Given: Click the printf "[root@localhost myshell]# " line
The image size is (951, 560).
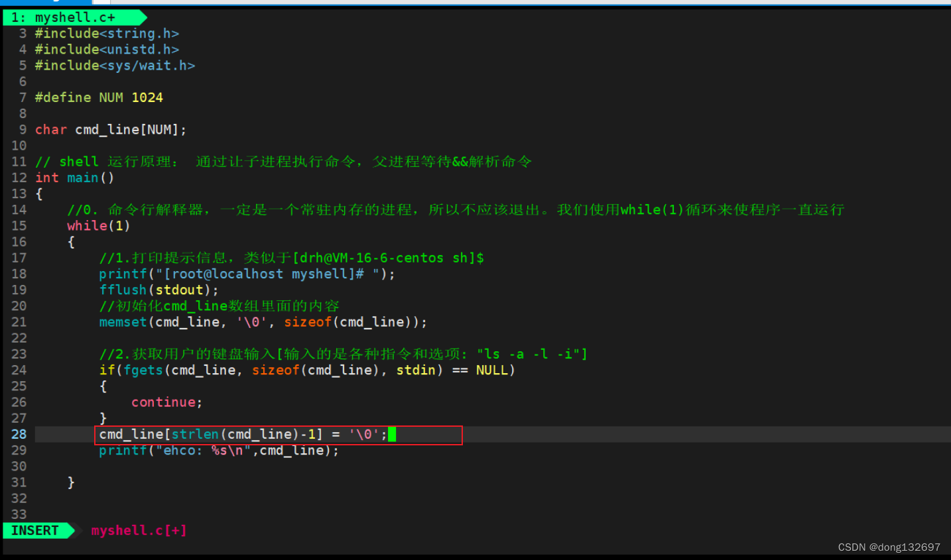Looking at the screenshot, I should [x=247, y=274].
